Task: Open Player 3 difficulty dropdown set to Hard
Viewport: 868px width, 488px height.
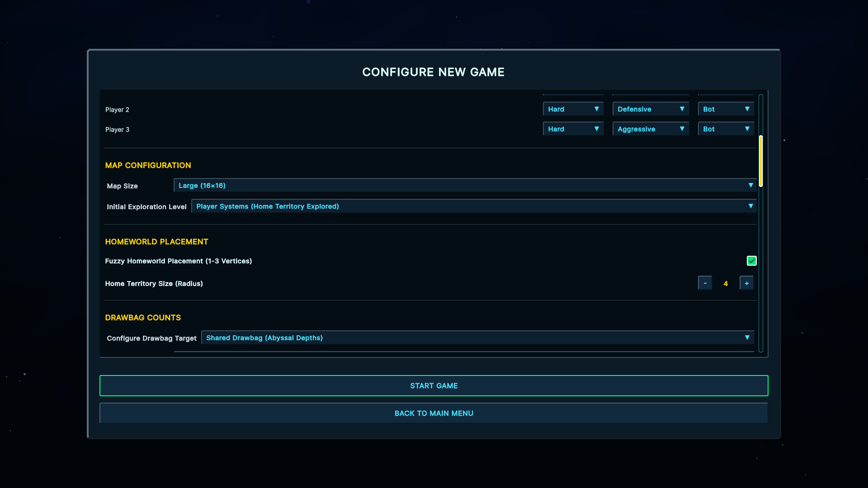Action: tap(573, 129)
